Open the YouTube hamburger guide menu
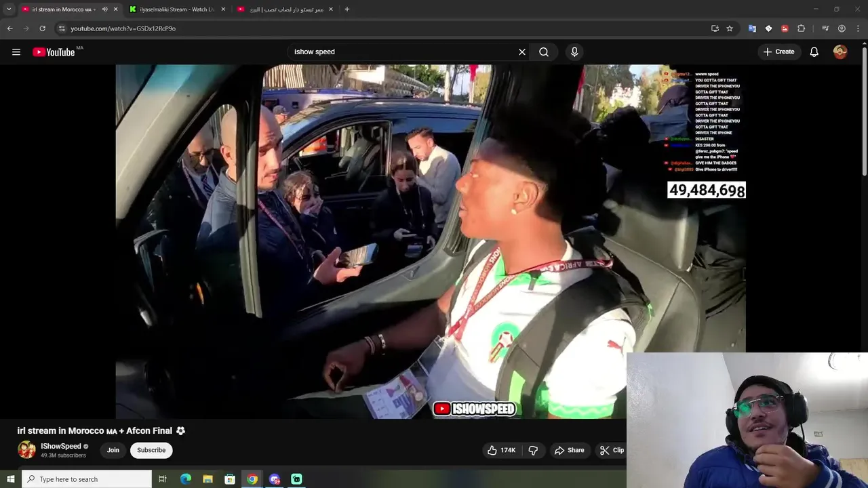 click(16, 52)
